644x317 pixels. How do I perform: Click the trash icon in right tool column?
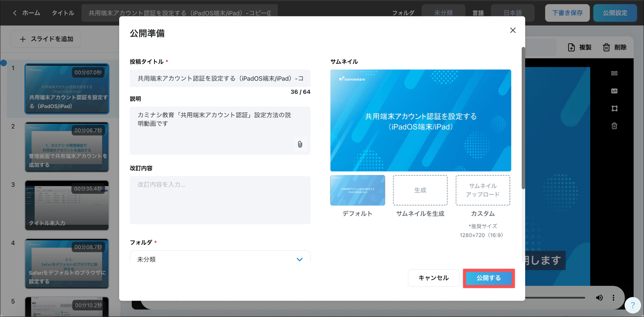click(614, 126)
